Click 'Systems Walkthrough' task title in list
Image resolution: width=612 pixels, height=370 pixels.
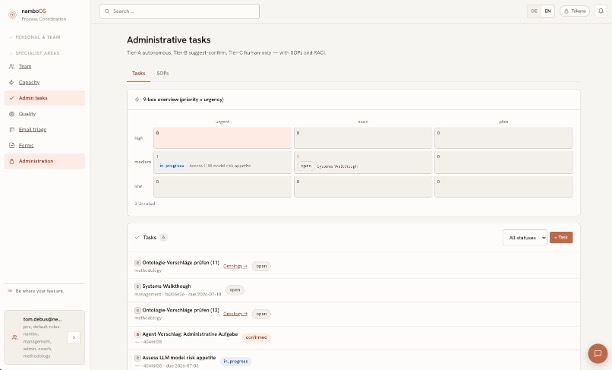[x=167, y=286]
